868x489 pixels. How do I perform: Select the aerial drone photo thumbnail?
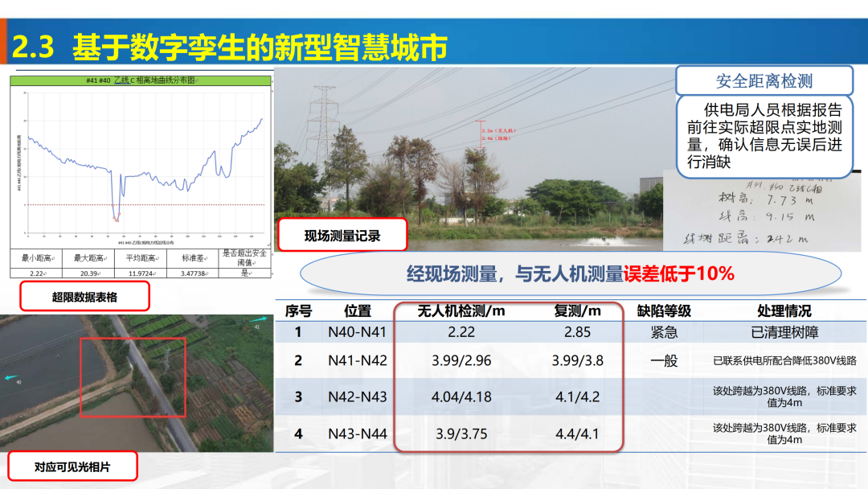point(137,383)
